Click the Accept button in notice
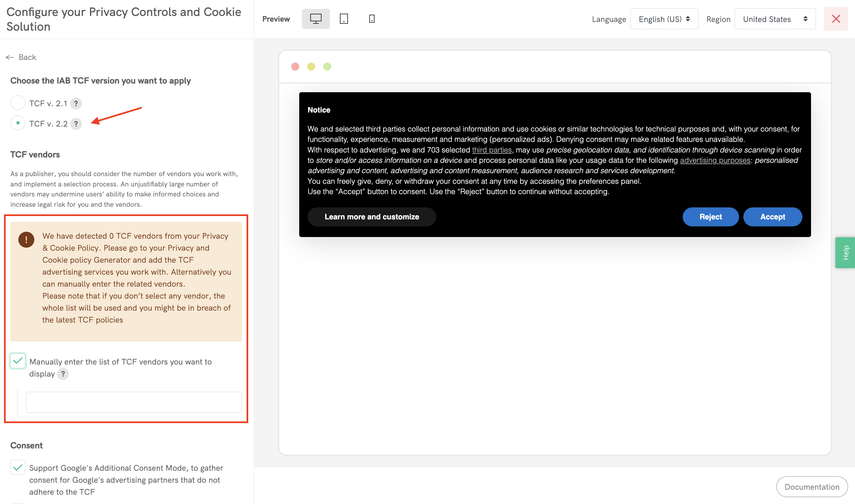Image resolution: width=855 pixels, height=504 pixels. (x=772, y=217)
